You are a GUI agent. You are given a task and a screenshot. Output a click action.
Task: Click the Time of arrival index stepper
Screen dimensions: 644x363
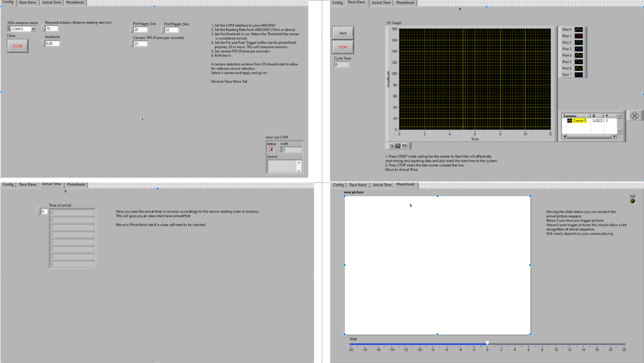click(x=38, y=211)
